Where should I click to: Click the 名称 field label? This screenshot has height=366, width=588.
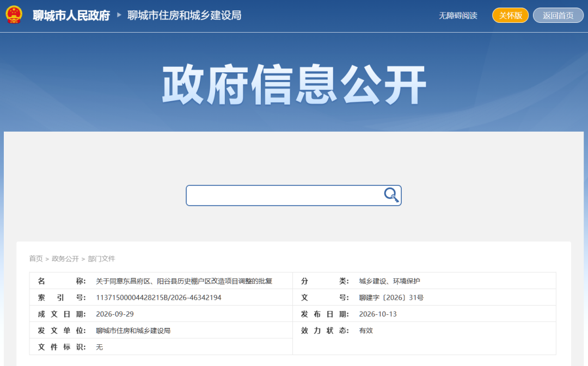(62, 281)
